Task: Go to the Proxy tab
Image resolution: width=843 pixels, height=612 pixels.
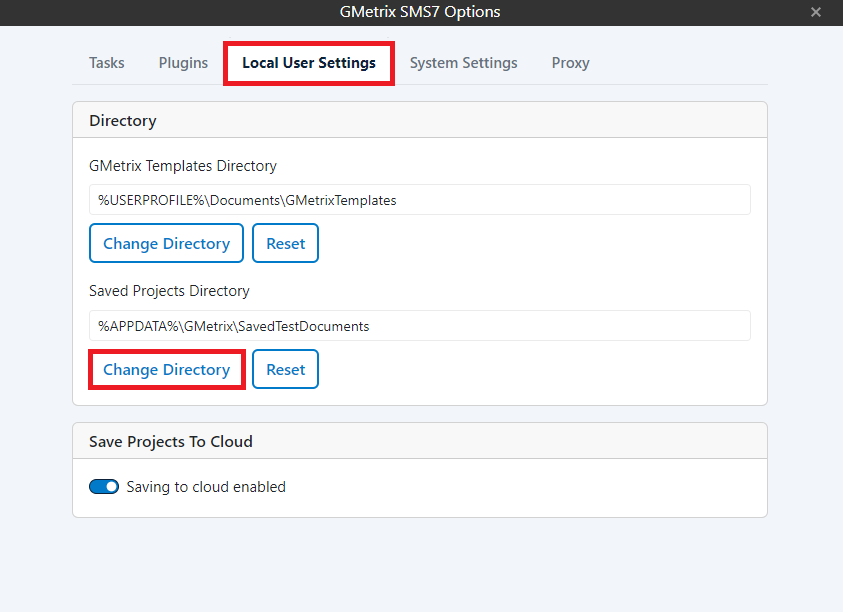Action: 570,63
